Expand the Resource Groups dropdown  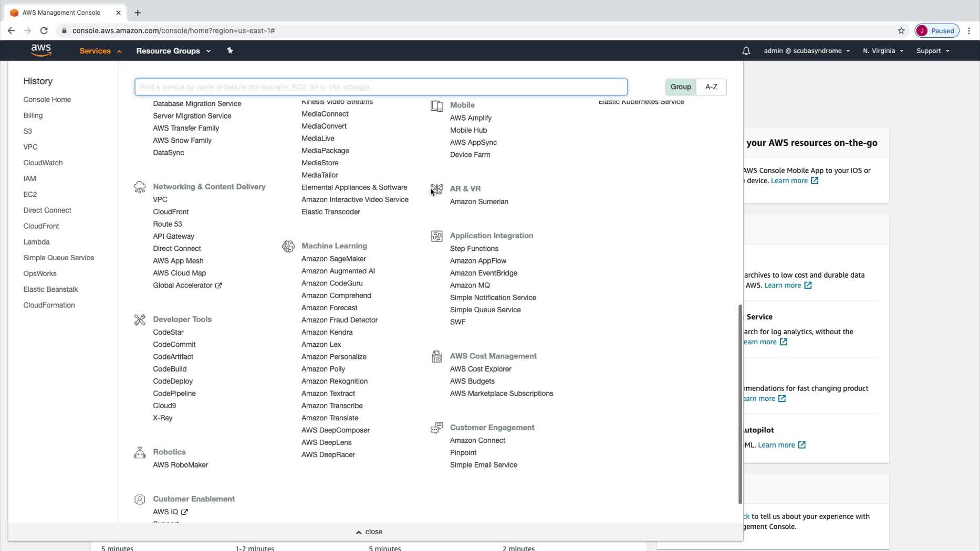[173, 51]
